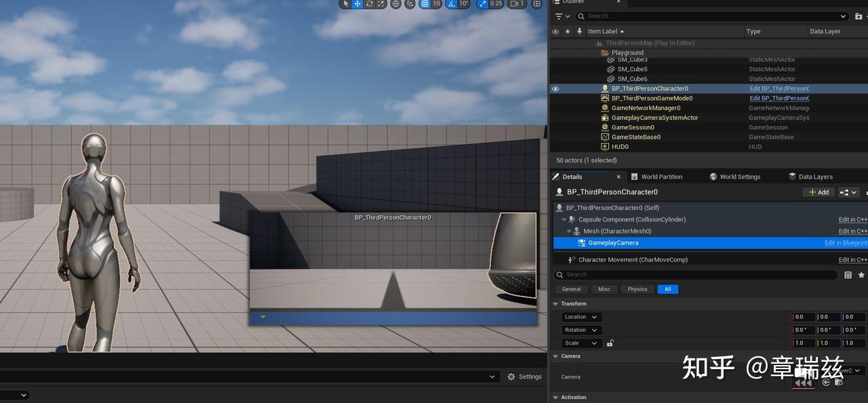This screenshot has width=868, height=403.
Task: Collapse the Transform section
Action: click(x=557, y=303)
